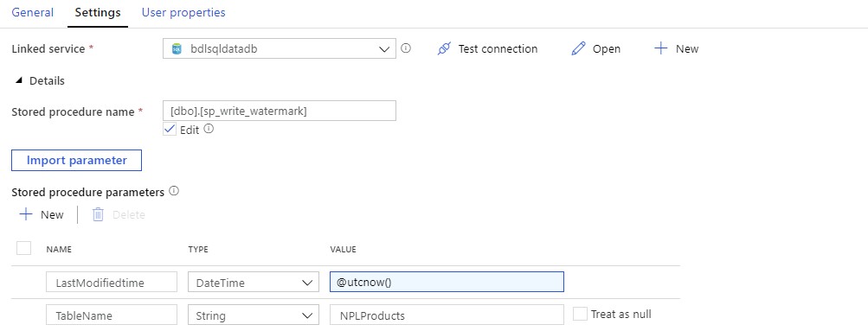
Task: Open the bdlsqldatadb linked service dropdown
Action: tap(280, 48)
